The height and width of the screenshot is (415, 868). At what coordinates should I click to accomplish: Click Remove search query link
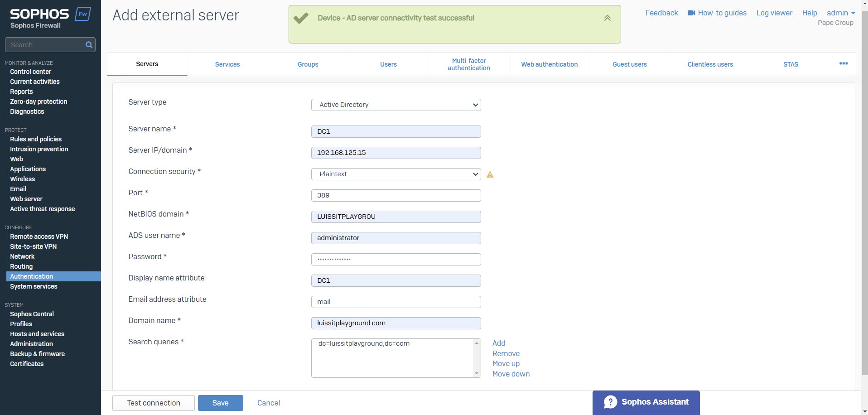pos(506,353)
